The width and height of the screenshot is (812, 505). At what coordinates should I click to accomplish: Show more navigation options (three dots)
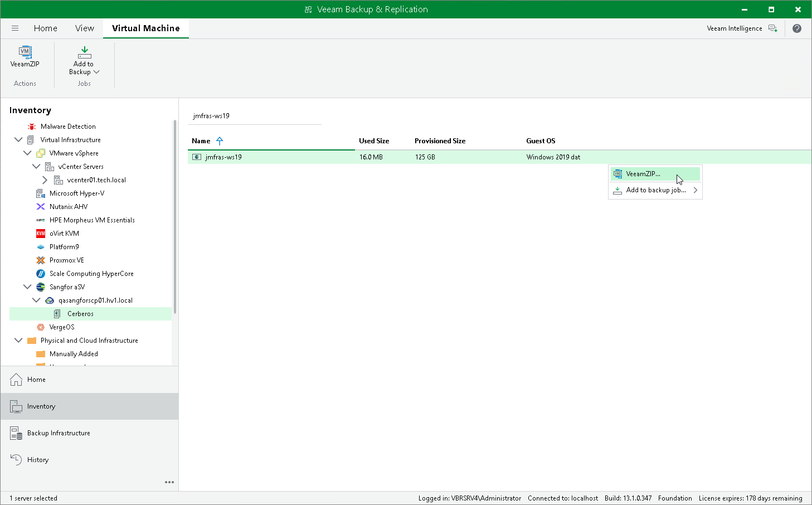[x=169, y=482]
